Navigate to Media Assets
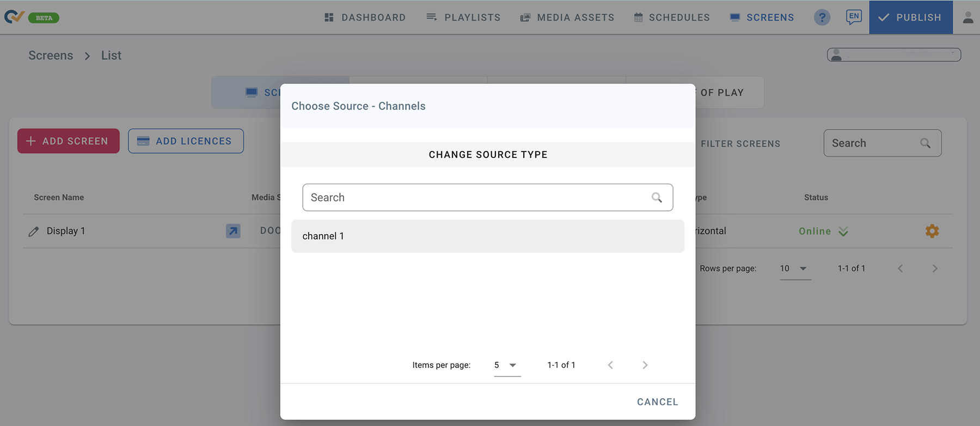Screen dimensions: 980x426 [x=567, y=17]
